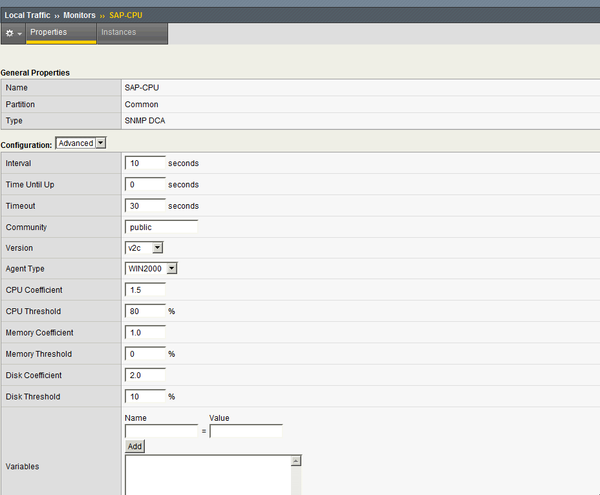Click the Disk Coefficient field
This screenshot has height=495, width=600.
145,375
